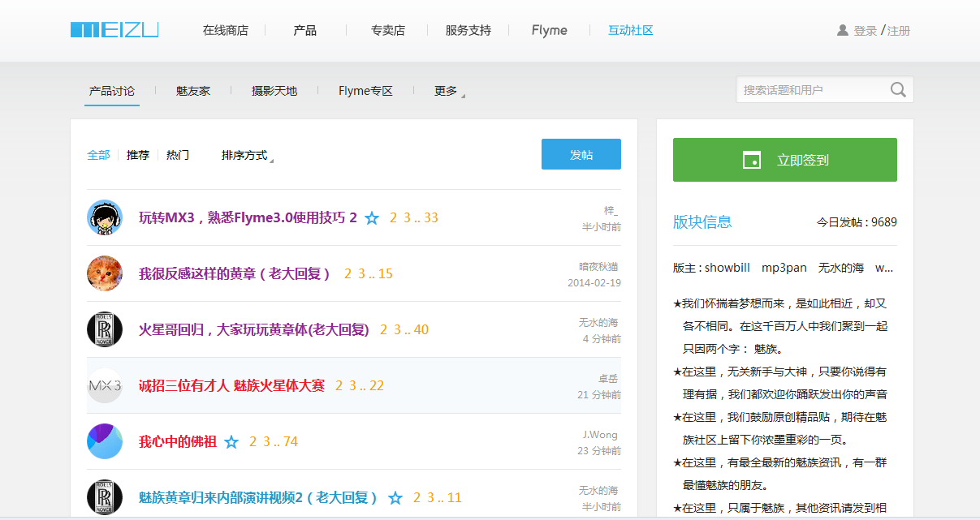Switch to the 热门 filter
This screenshot has height=520, width=980.
[x=178, y=155]
